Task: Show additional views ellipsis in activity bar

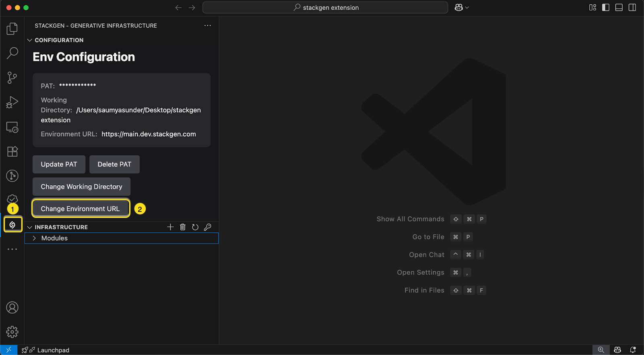Action: coord(12,249)
